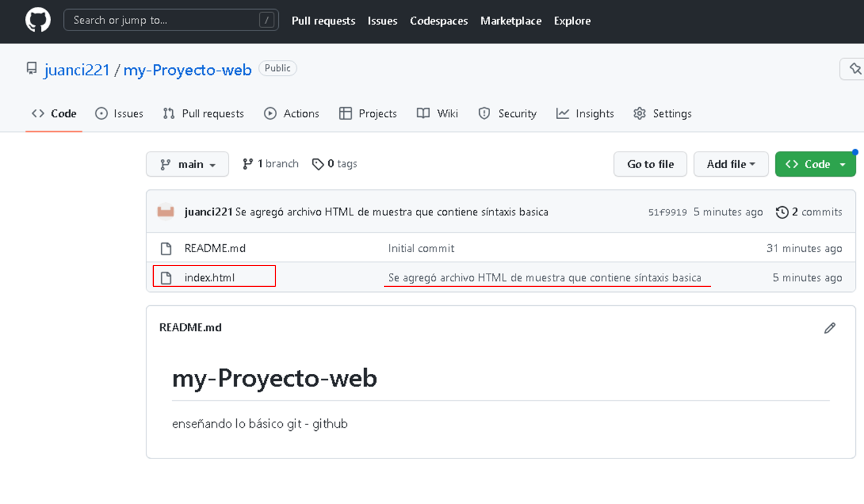Go to the Actions tab
The width and height of the screenshot is (864, 504).
coord(291,113)
